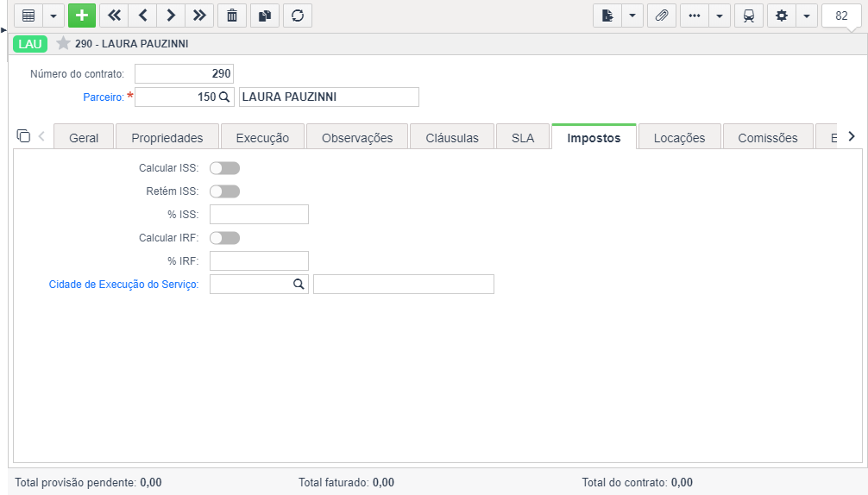
Task: Click Total provisão pendente value
Action: (x=151, y=482)
